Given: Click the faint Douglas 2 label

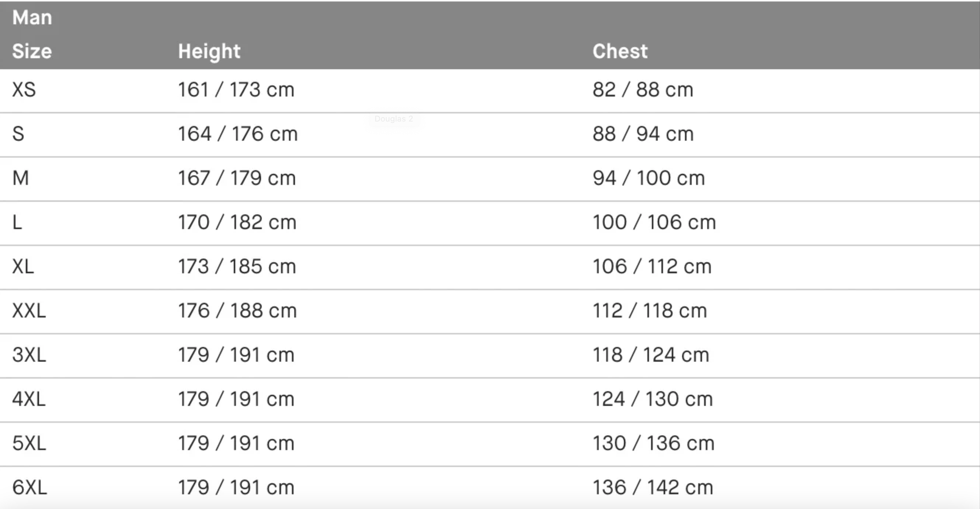Looking at the screenshot, I should point(393,119).
